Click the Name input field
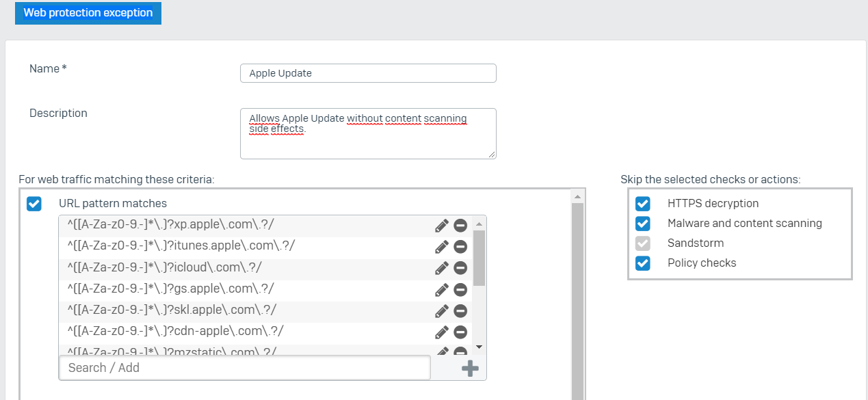The height and width of the screenshot is (400, 868). coord(368,73)
